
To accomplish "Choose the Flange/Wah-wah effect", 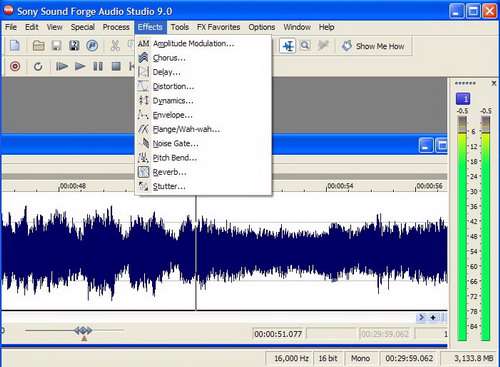I will pos(203,129).
